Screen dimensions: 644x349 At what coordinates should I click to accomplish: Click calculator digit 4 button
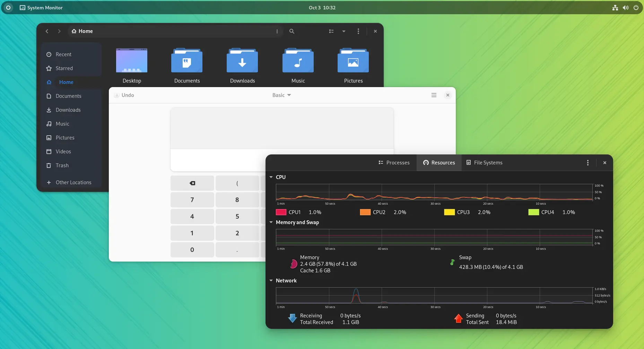click(x=192, y=216)
